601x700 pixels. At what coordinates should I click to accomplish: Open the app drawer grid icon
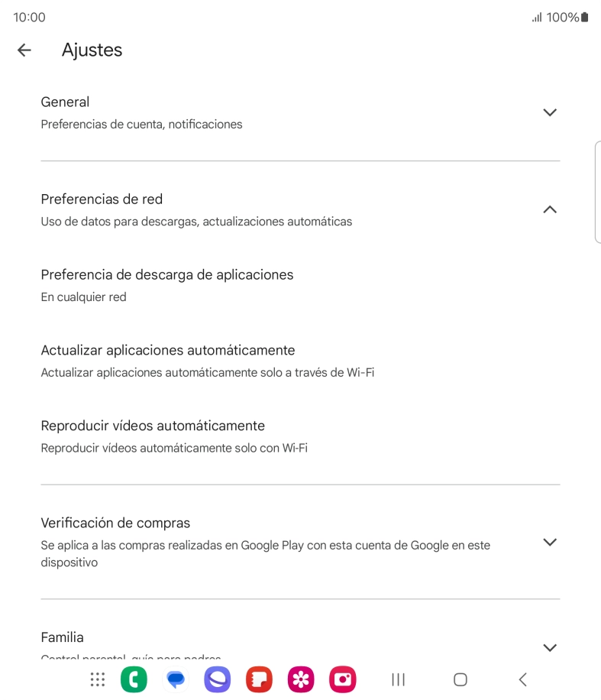(x=97, y=679)
